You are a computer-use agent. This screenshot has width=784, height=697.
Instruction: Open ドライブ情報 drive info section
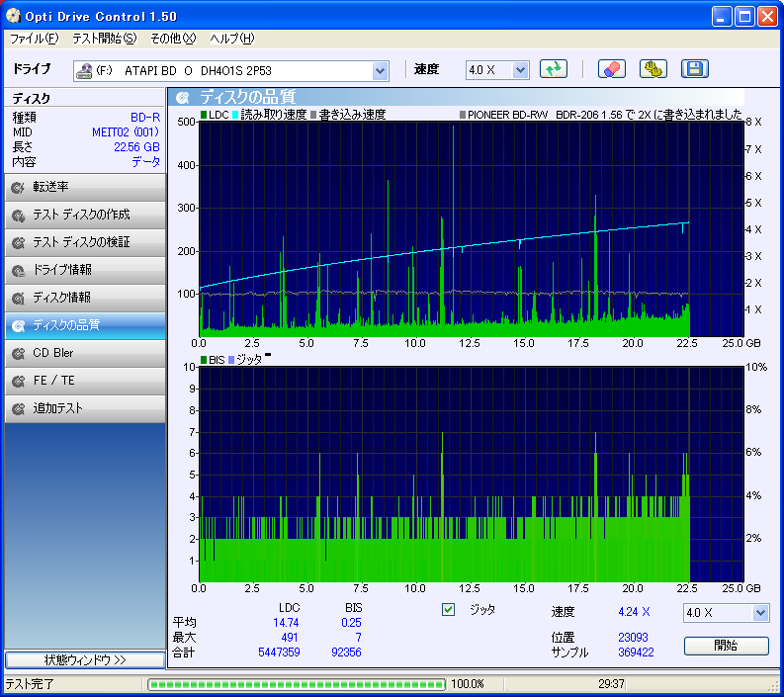85,270
